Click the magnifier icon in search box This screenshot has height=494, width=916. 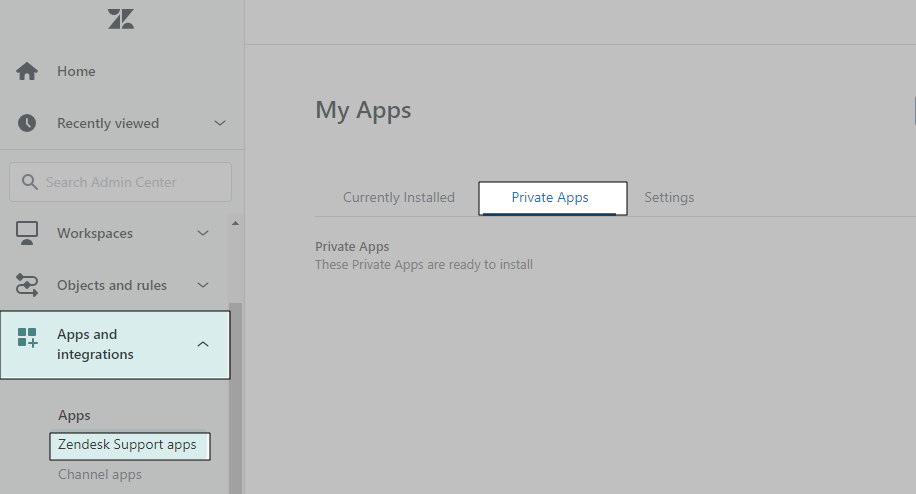point(29,182)
